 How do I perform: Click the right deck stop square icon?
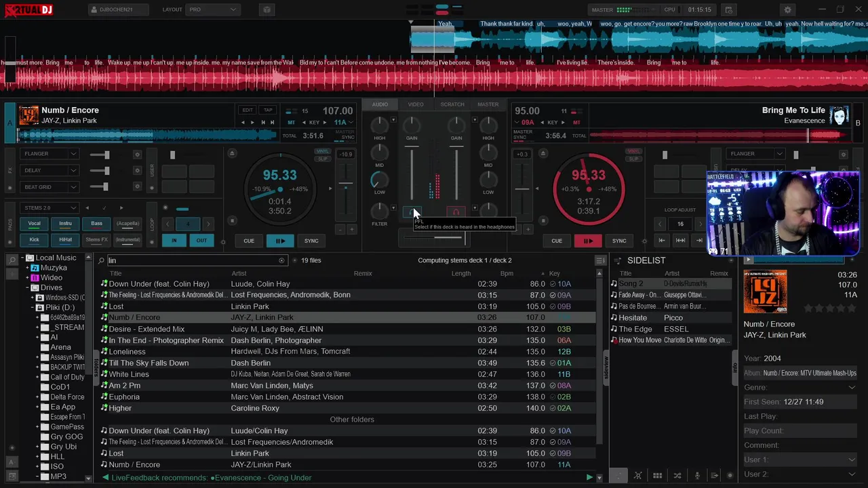pyautogui.click(x=542, y=220)
